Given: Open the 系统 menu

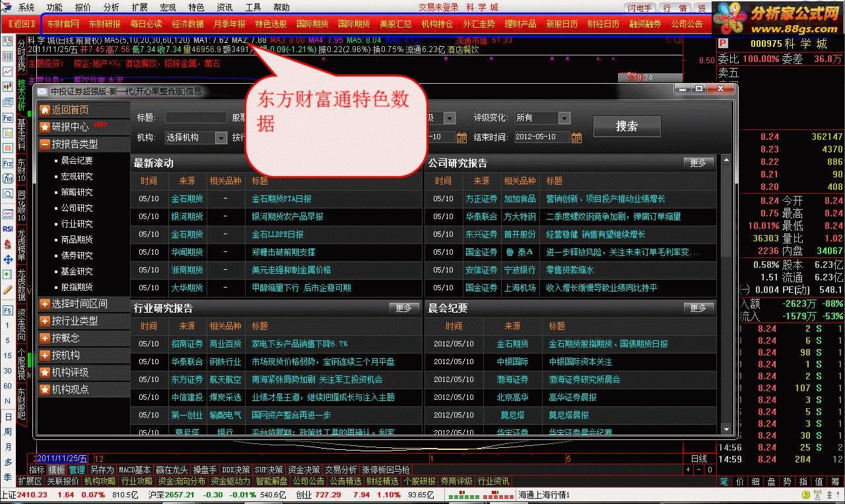Looking at the screenshot, I should point(26,7).
